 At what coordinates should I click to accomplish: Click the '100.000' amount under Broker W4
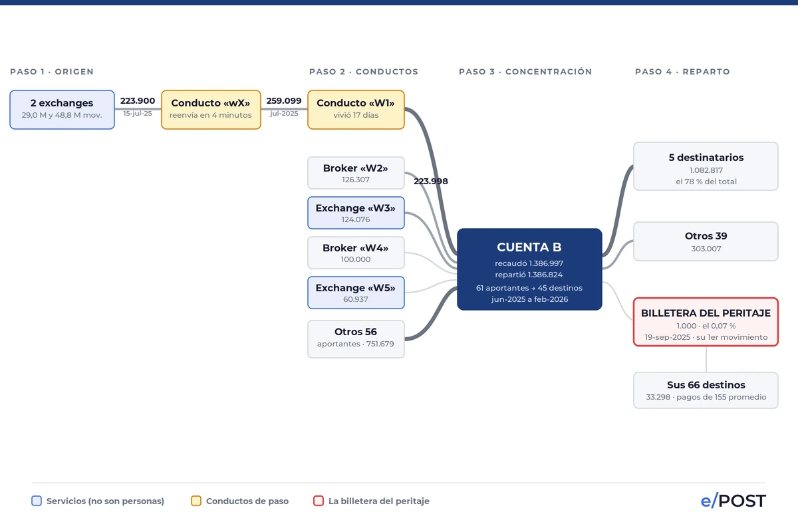pyautogui.click(x=356, y=259)
